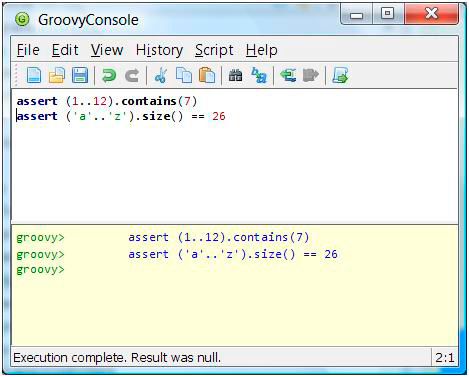Run the script with the execute icon

(340, 75)
